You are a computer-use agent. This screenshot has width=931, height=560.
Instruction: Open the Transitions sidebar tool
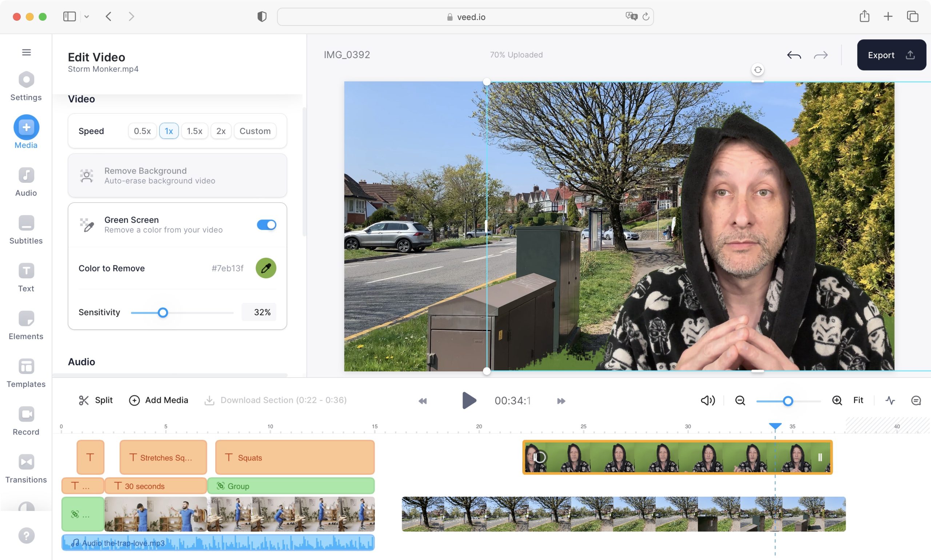pos(26,468)
